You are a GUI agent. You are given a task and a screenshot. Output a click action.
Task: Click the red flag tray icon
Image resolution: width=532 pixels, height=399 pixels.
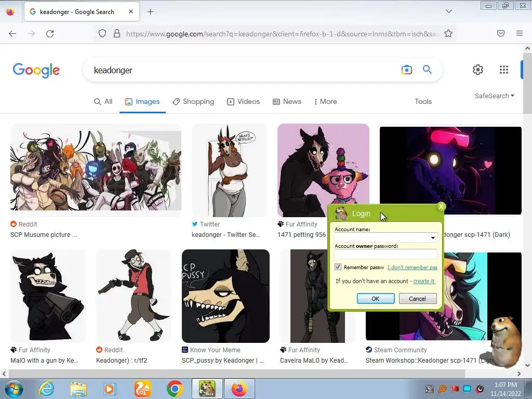click(x=455, y=389)
